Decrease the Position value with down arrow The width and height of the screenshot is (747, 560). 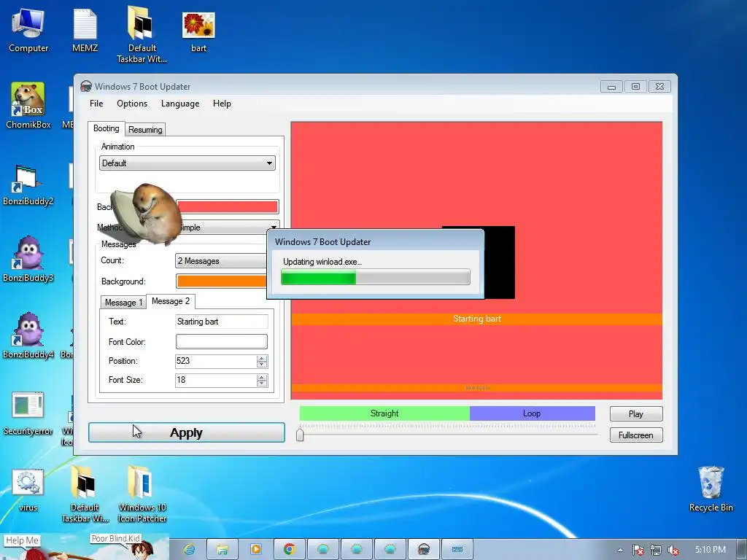(262, 365)
